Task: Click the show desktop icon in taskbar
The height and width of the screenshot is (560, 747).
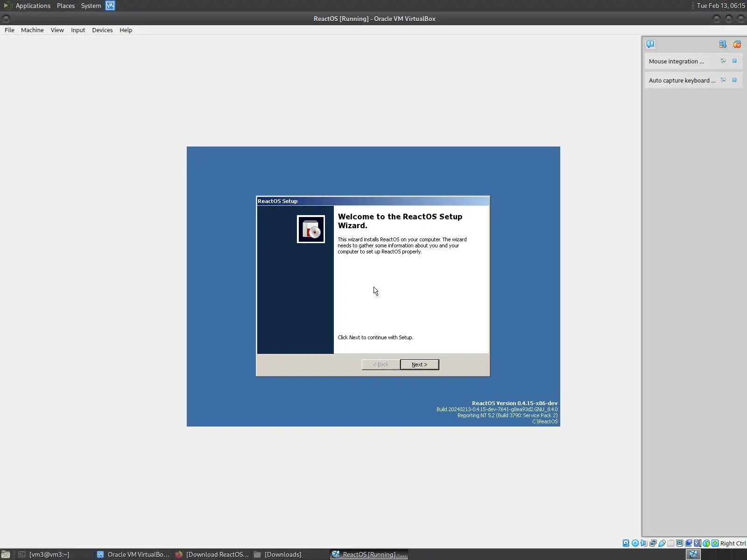Action: coord(6,554)
